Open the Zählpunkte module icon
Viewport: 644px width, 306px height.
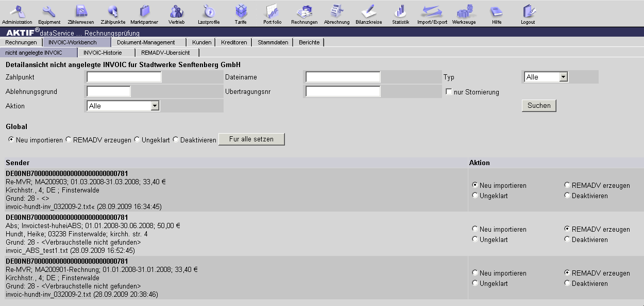click(x=113, y=11)
